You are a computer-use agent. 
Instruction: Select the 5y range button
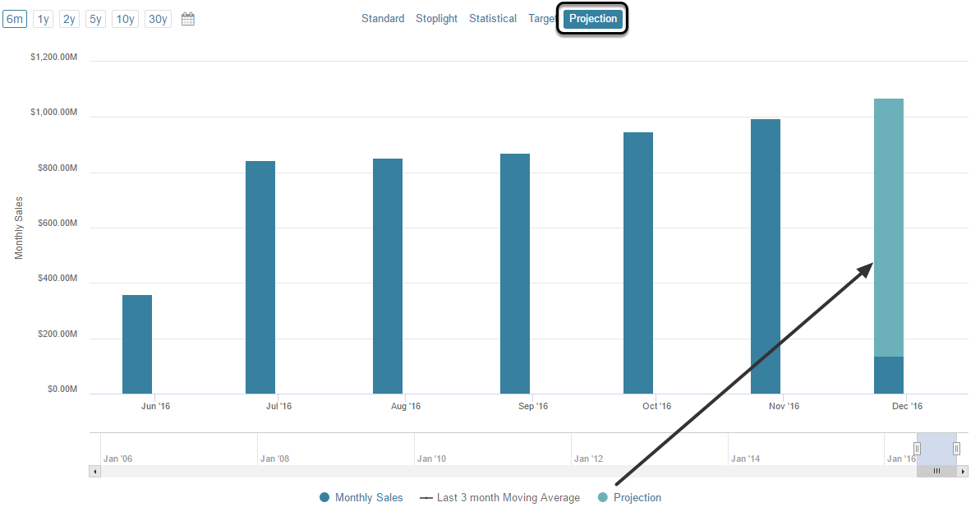(94, 18)
